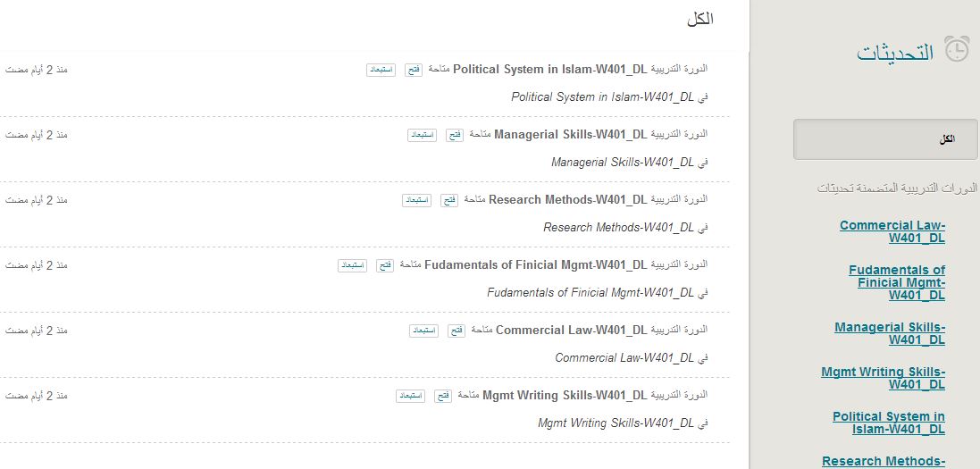This screenshot has height=469, width=980.
Task: Dismiss Mgmt Writing Skills notification with استبعاد
Action: point(411,396)
